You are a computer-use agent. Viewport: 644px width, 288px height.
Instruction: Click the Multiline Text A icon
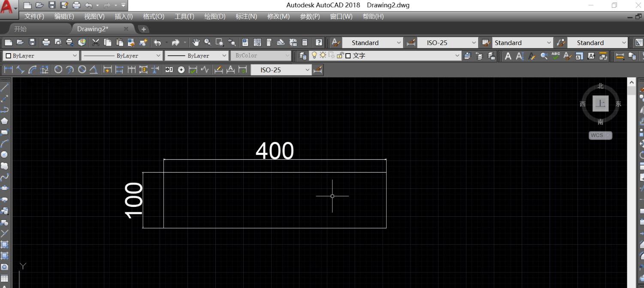point(508,56)
